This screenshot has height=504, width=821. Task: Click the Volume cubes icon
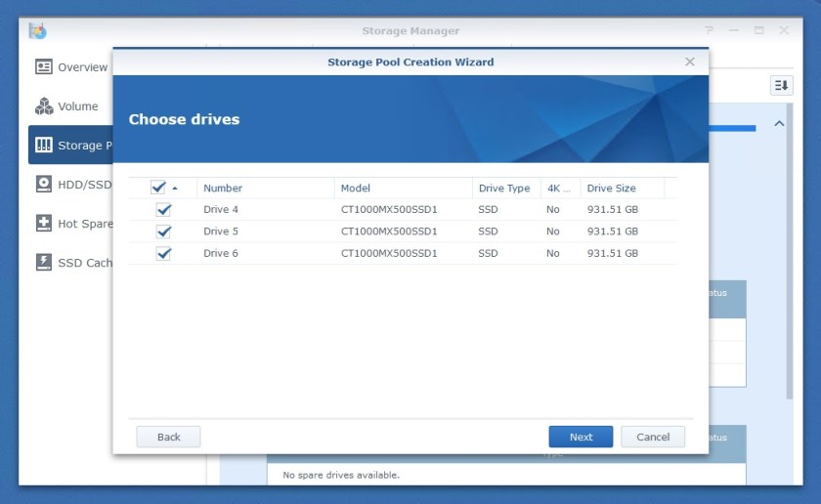point(44,106)
